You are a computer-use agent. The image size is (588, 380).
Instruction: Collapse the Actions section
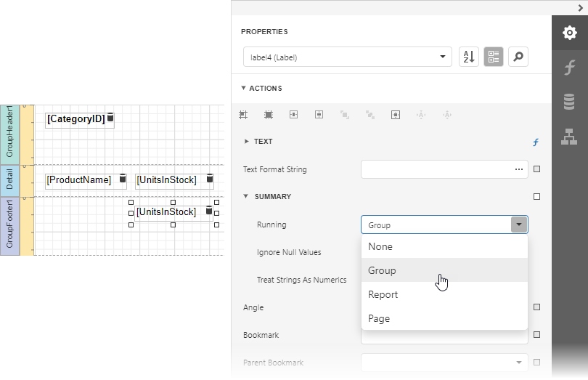[x=244, y=89]
